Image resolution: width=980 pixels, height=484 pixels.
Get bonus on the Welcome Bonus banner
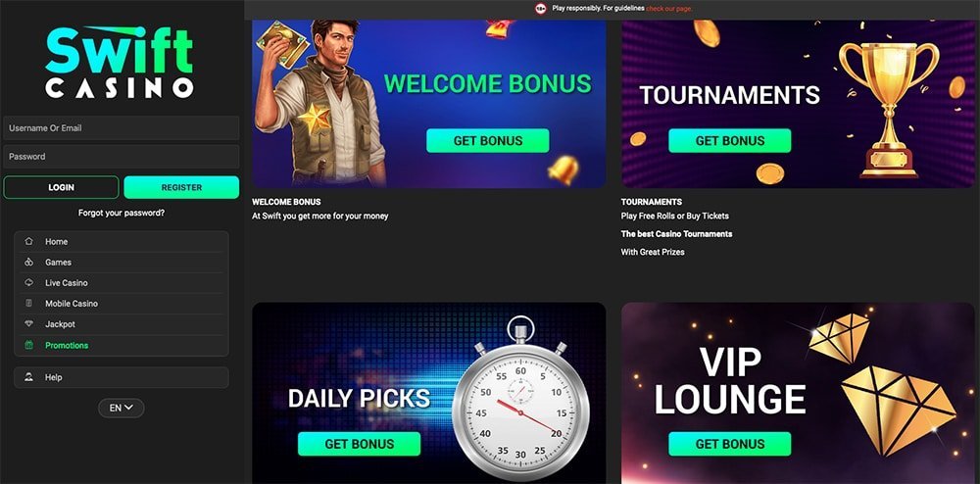point(488,140)
